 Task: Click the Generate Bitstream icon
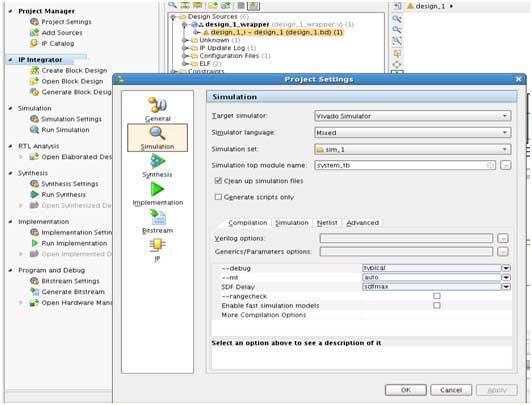tap(34, 292)
